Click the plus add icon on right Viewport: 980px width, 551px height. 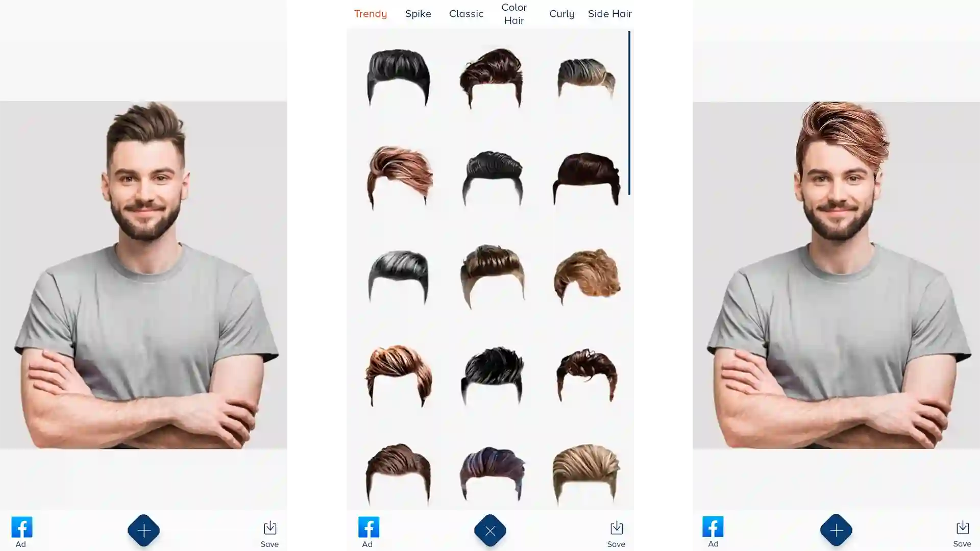836,530
